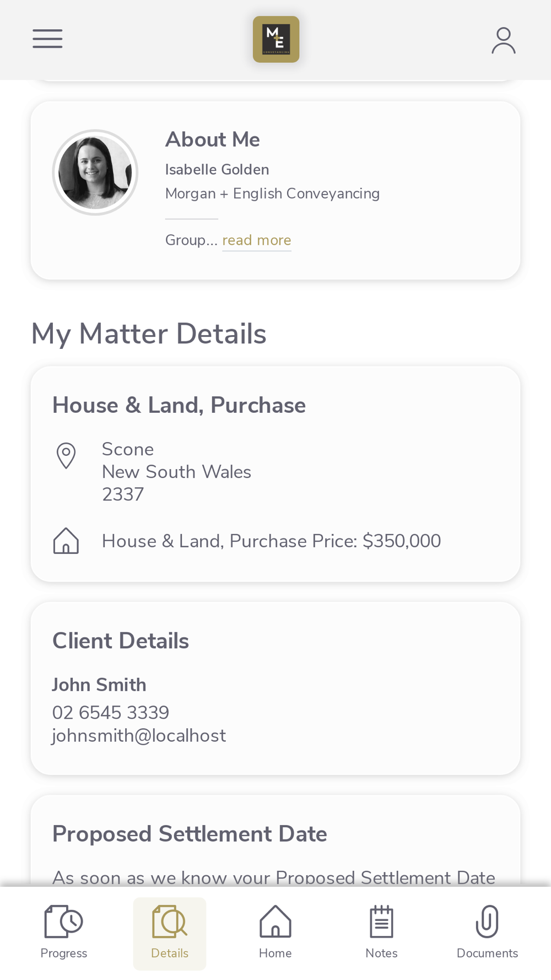View Isabelle Golden's profile photo
Viewport: 551px width, 980px height.
(95, 173)
